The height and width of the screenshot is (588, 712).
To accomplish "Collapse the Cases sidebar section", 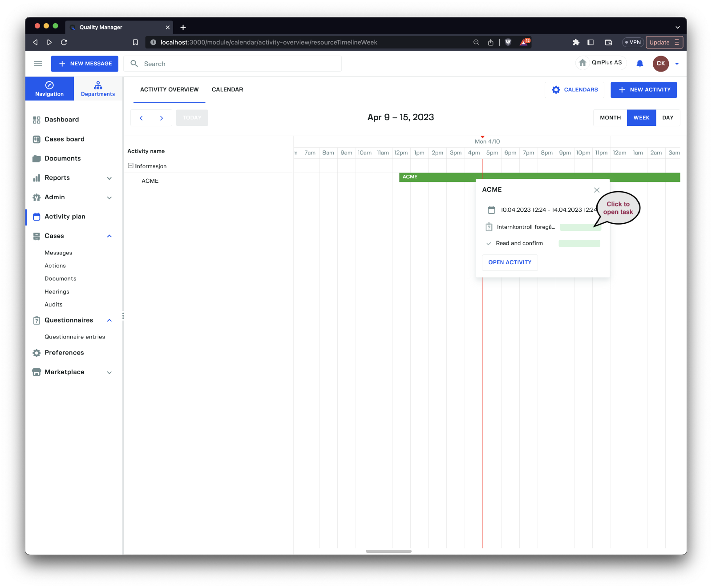I will click(109, 236).
